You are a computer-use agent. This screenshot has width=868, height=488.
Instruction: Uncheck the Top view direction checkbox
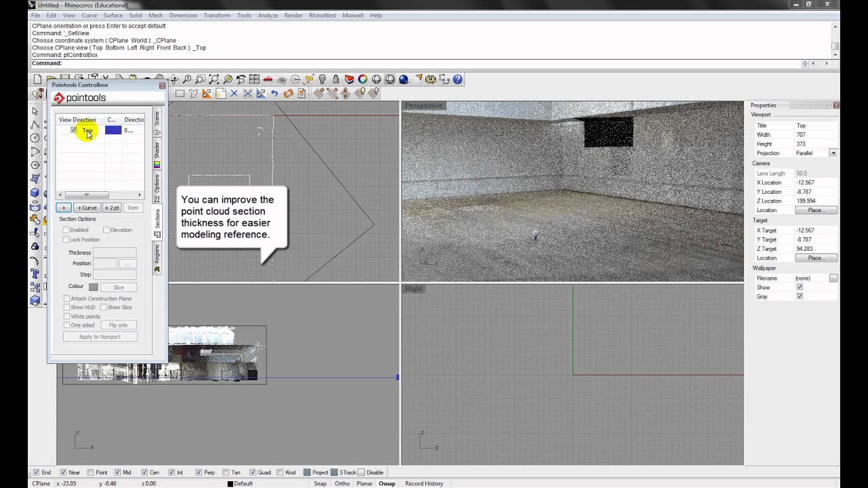pos(73,130)
